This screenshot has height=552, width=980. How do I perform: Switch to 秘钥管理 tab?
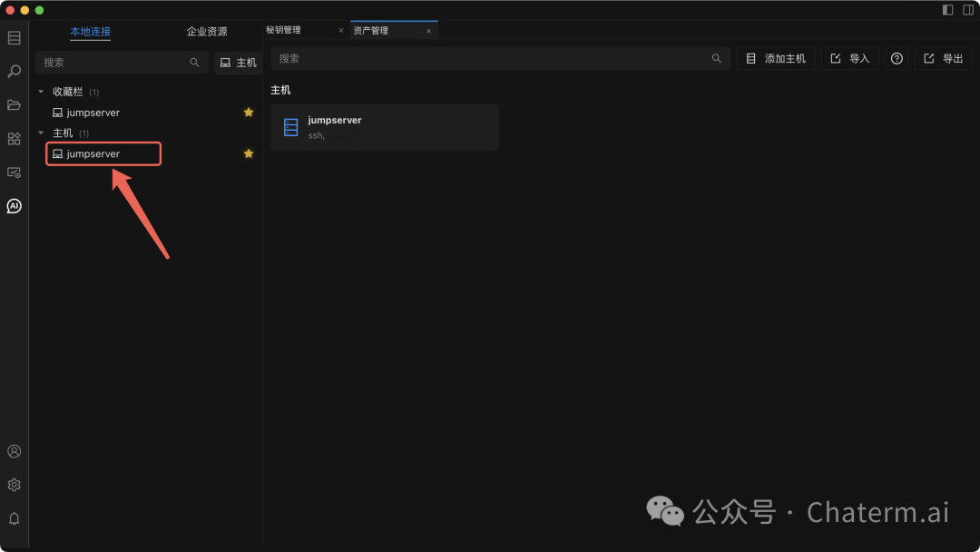[283, 30]
